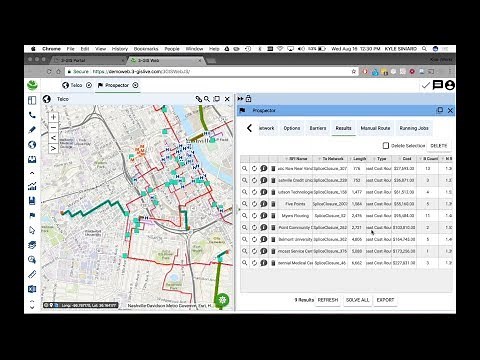Zoom to the Five Points result row

coord(244,204)
